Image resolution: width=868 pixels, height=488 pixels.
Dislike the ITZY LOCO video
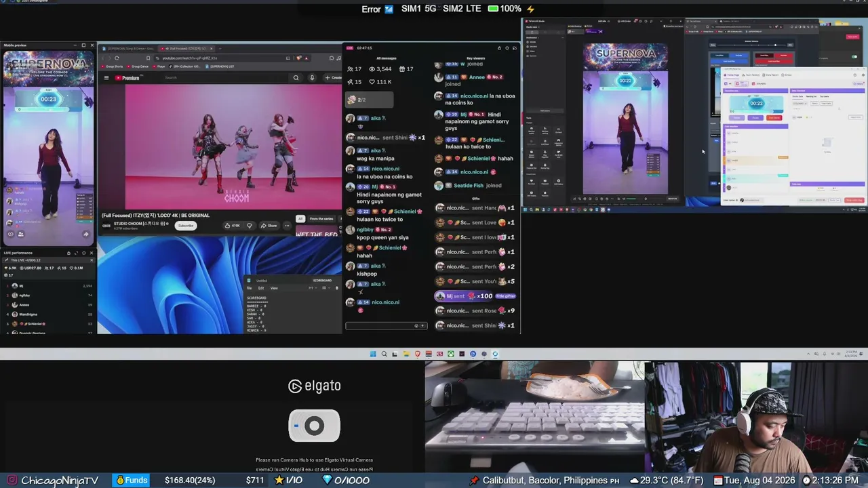coord(250,226)
